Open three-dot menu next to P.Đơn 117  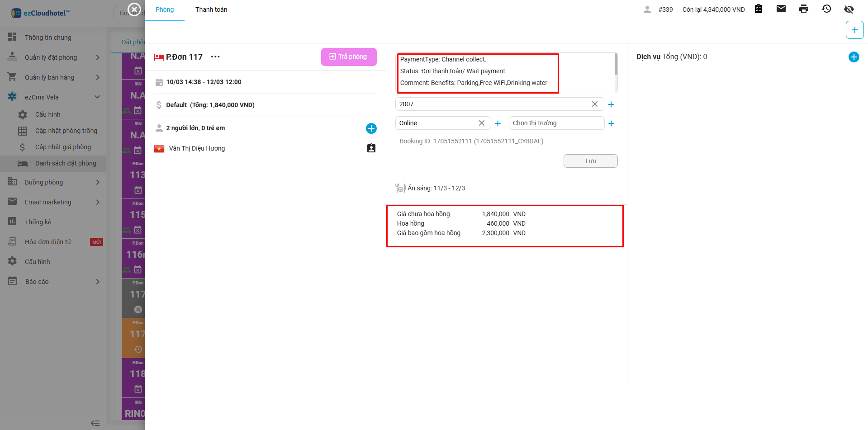click(x=215, y=57)
